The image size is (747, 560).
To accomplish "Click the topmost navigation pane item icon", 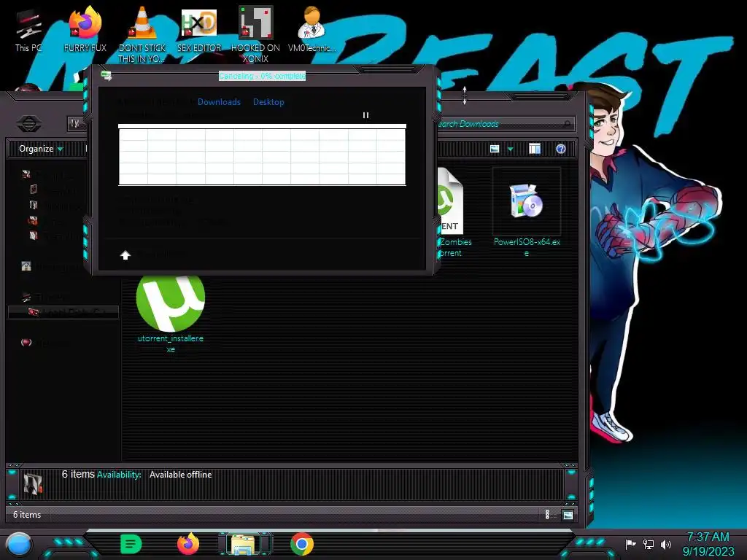I will tap(26, 174).
